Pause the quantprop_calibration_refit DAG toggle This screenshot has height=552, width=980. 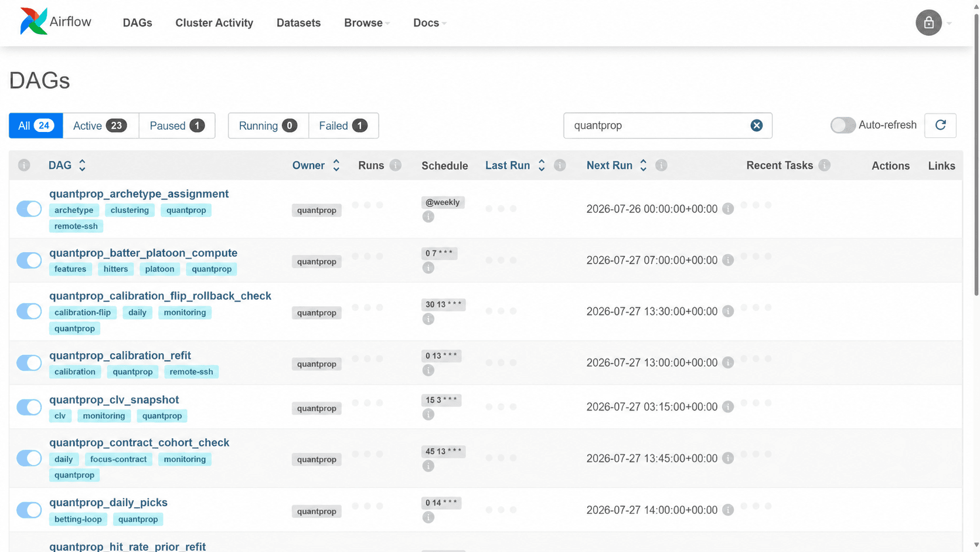pyautogui.click(x=29, y=363)
